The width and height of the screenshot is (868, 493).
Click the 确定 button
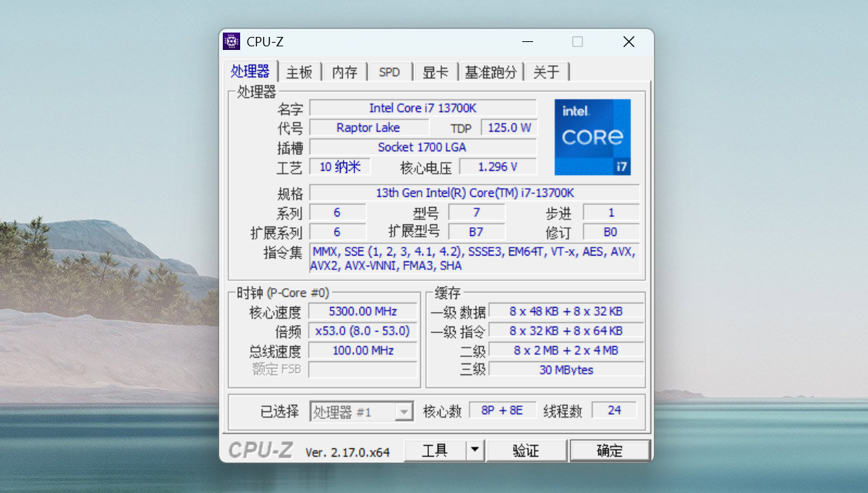[x=609, y=451]
